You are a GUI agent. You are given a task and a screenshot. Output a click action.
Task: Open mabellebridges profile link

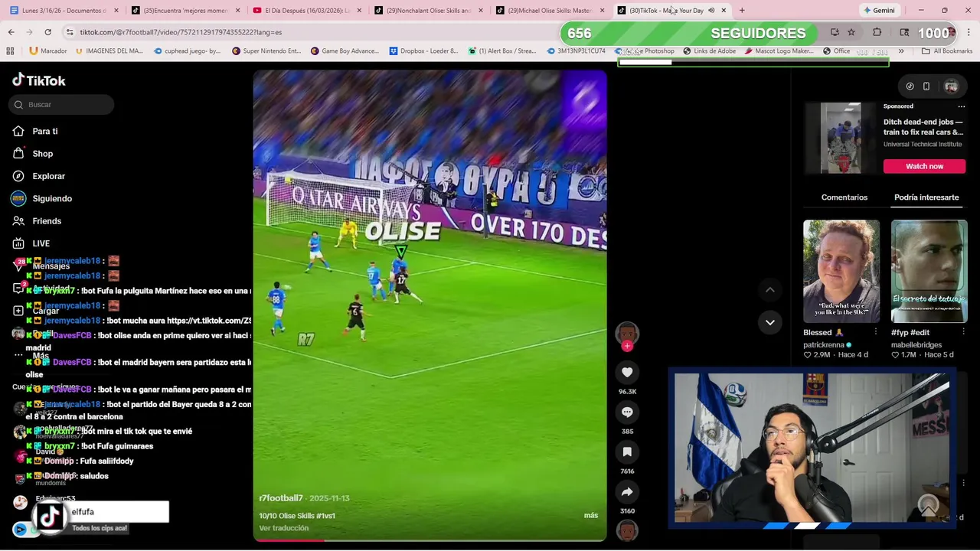(x=916, y=345)
